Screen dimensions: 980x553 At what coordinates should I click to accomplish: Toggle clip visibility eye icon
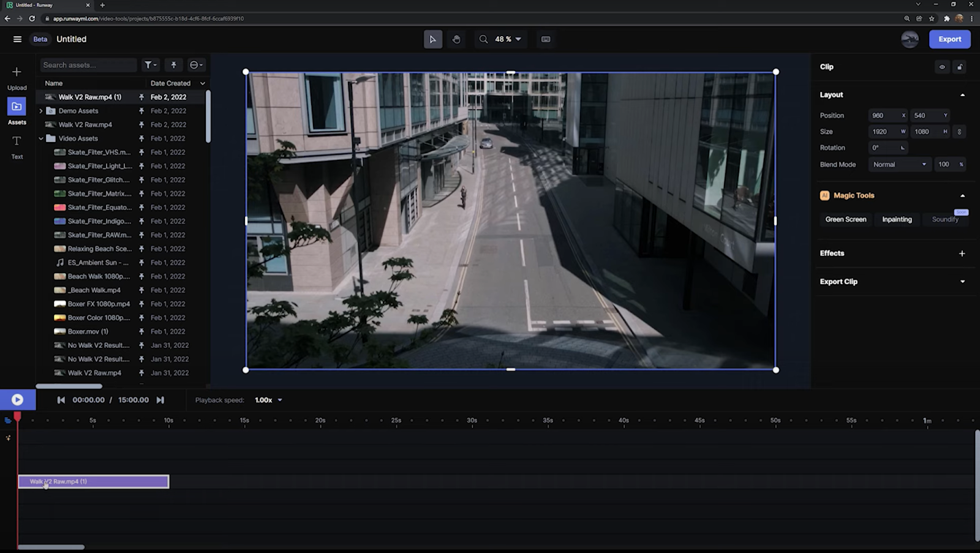click(x=942, y=67)
